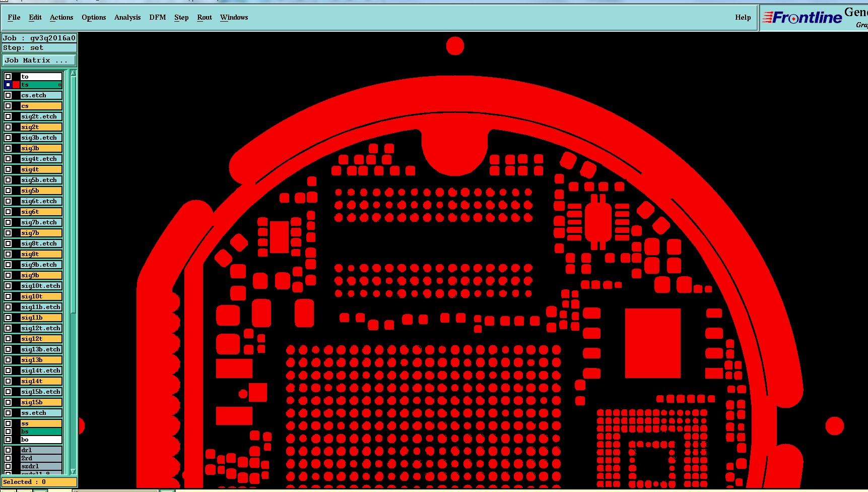Toggle the display checkbox for layer ts

click(8, 85)
